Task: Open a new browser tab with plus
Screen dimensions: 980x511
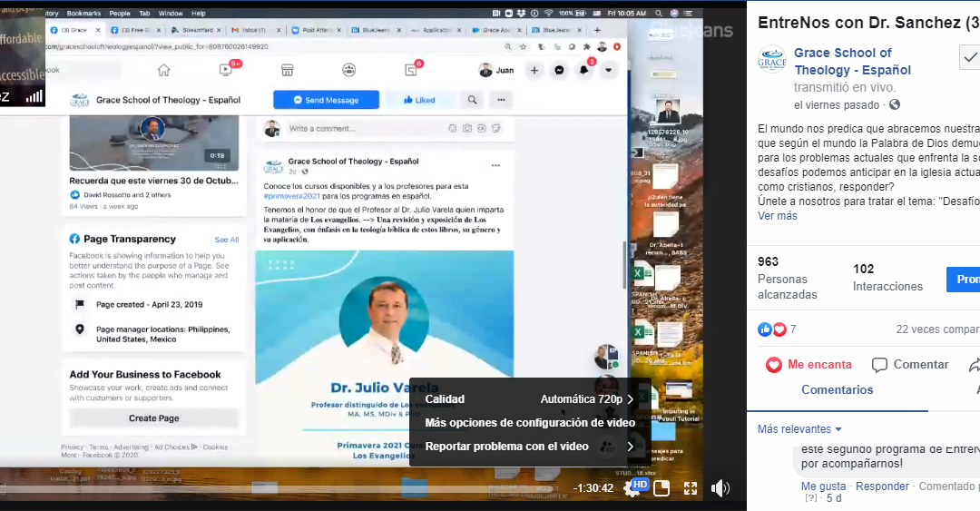Action: (x=597, y=30)
